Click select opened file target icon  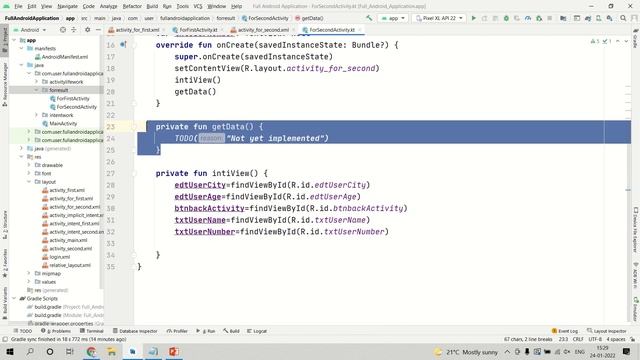[62, 30]
